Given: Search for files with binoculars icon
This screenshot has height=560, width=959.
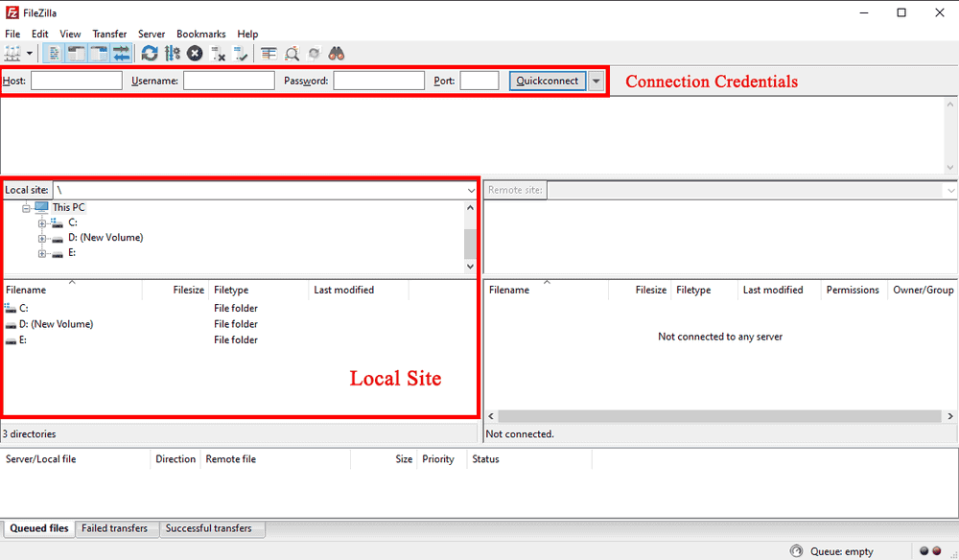Looking at the screenshot, I should click(x=337, y=54).
